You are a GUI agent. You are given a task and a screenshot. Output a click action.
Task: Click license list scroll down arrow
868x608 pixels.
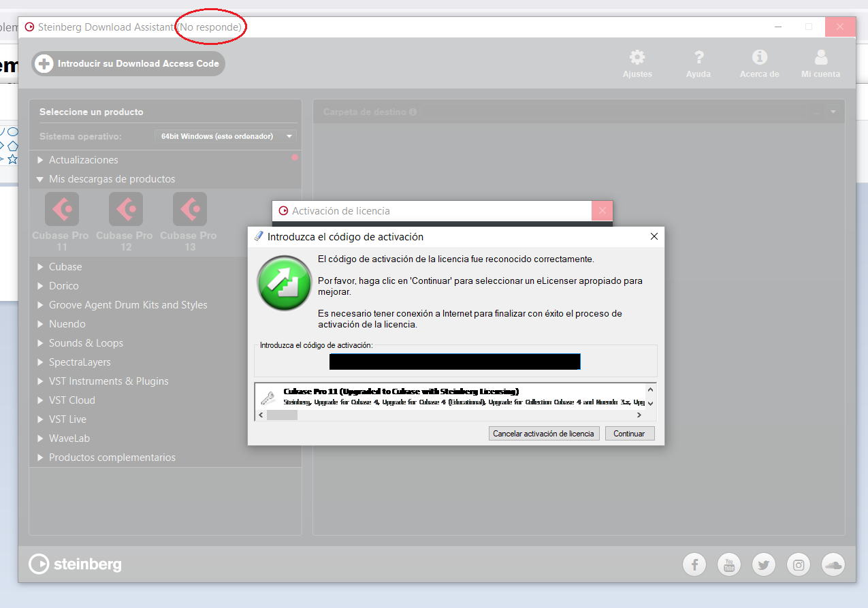(651, 403)
